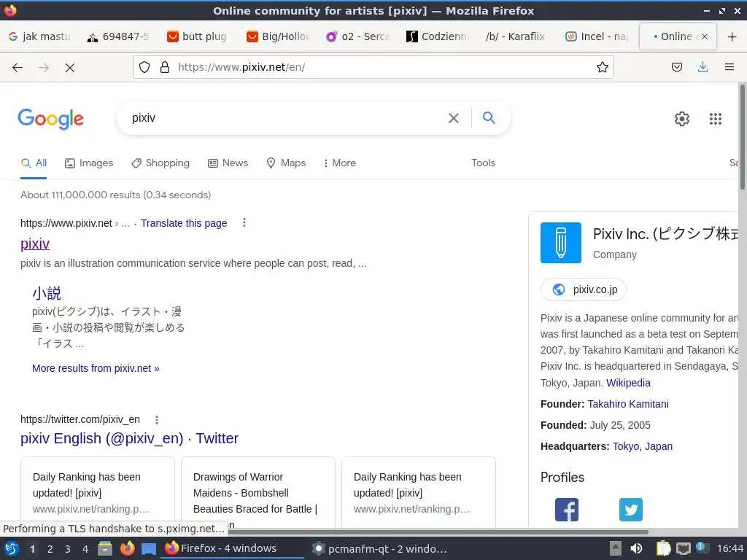Image resolution: width=747 pixels, height=560 pixels.
Task: Click the vertical page scrollbar
Action: (742, 137)
